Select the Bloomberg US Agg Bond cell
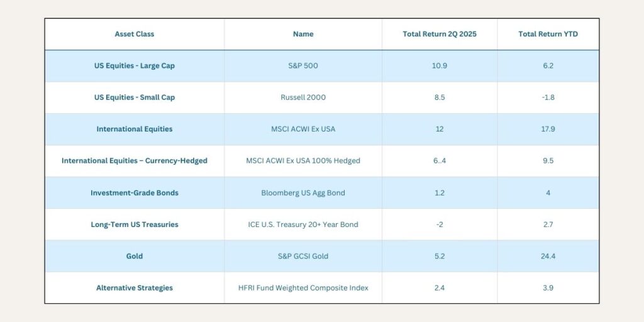 303,192
